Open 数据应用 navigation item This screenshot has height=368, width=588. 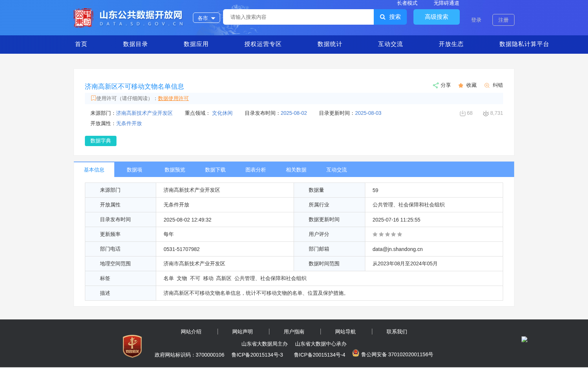tap(196, 44)
